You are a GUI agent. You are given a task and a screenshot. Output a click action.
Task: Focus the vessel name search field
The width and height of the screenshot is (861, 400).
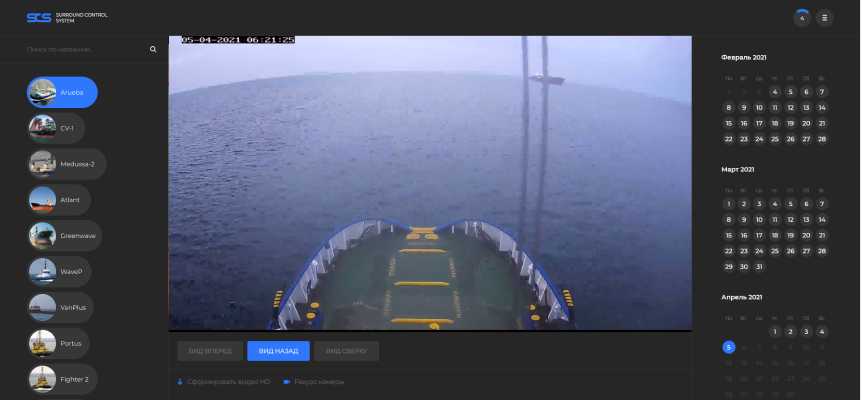[x=85, y=49]
